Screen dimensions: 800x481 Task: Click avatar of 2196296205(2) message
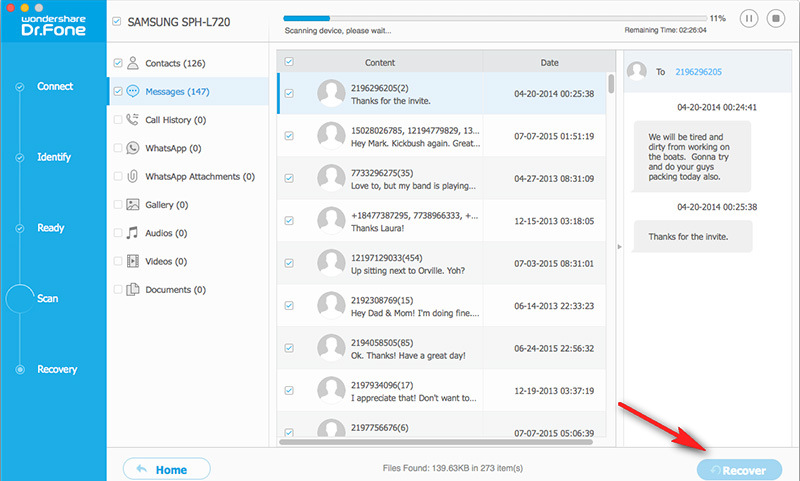tap(331, 93)
